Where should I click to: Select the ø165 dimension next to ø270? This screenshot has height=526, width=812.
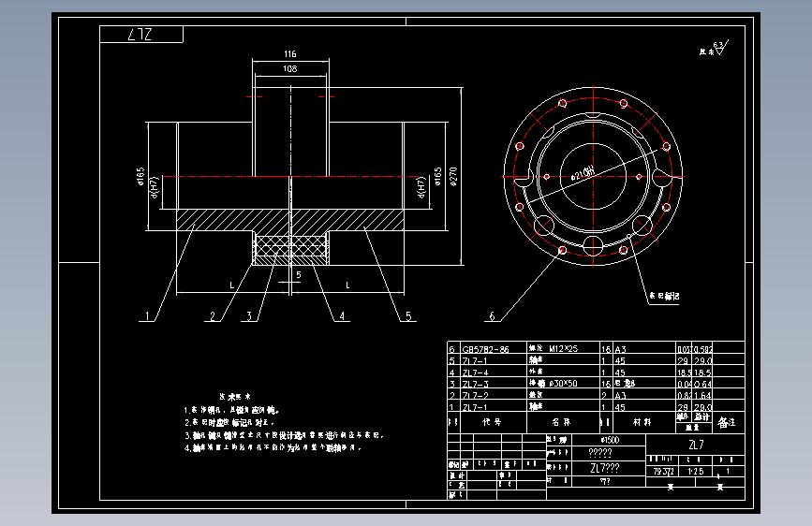pos(438,176)
